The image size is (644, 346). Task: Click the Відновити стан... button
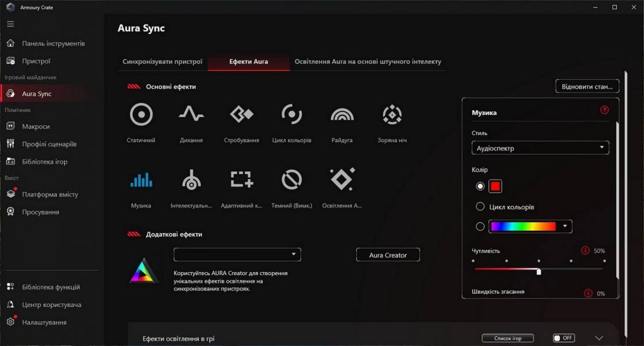[x=587, y=86]
